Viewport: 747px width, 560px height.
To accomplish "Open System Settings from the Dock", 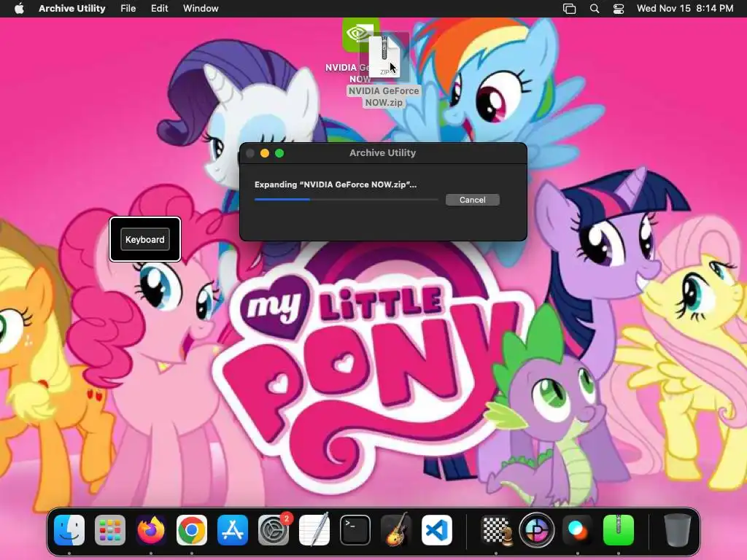I will (x=274, y=529).
